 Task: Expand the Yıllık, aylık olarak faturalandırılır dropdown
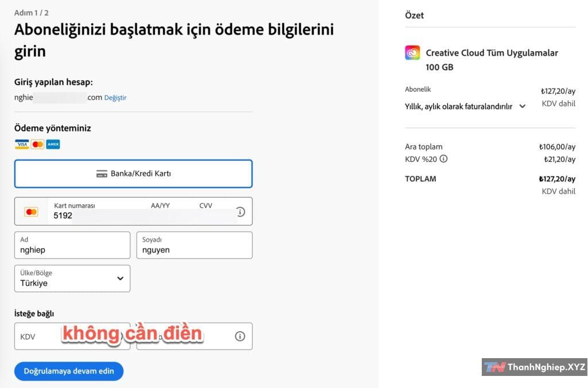465,106
